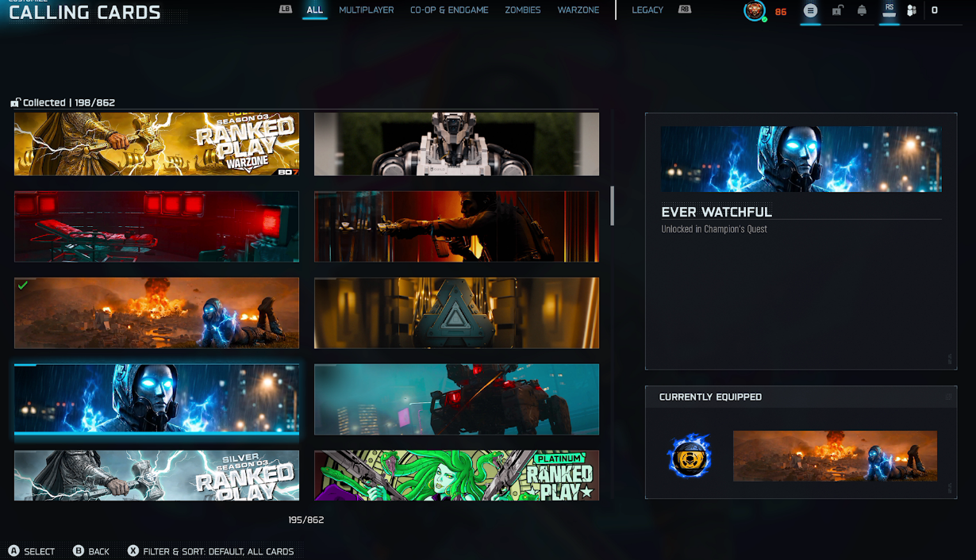Viewport: 976px width, 560px height.
Task: Select the red room bed calling card
Action: (x=156, y=226)
